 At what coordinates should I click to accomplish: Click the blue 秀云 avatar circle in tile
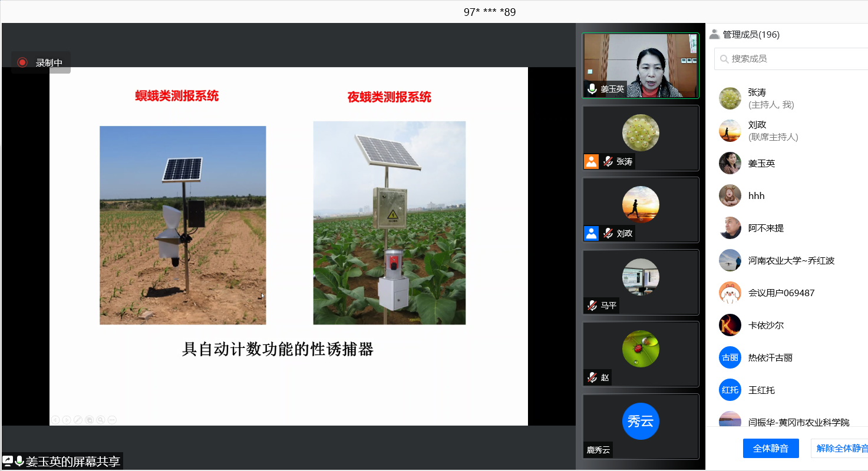point(641,421)
